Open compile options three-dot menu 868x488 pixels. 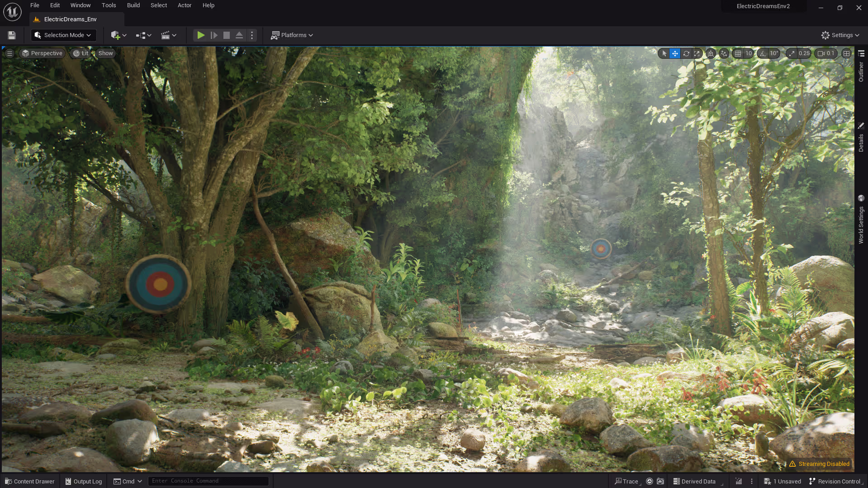click(752, 481)
